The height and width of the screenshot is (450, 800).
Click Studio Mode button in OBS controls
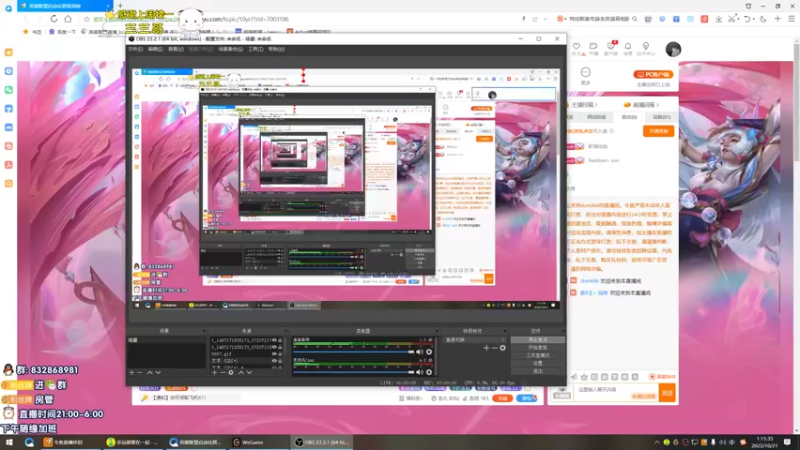[538, 355]
